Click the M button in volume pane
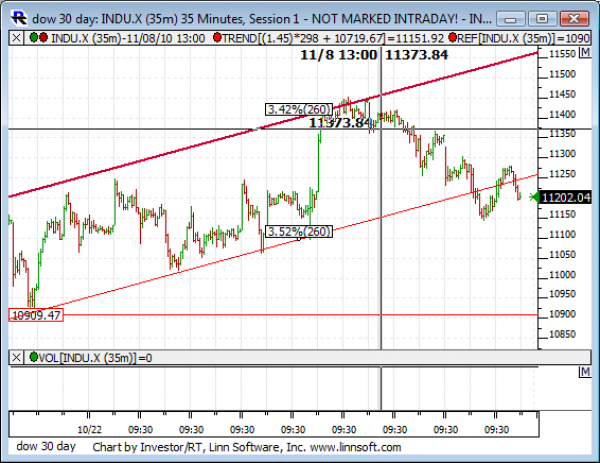This screenshot has width=600, height=463. click(585, 372)
